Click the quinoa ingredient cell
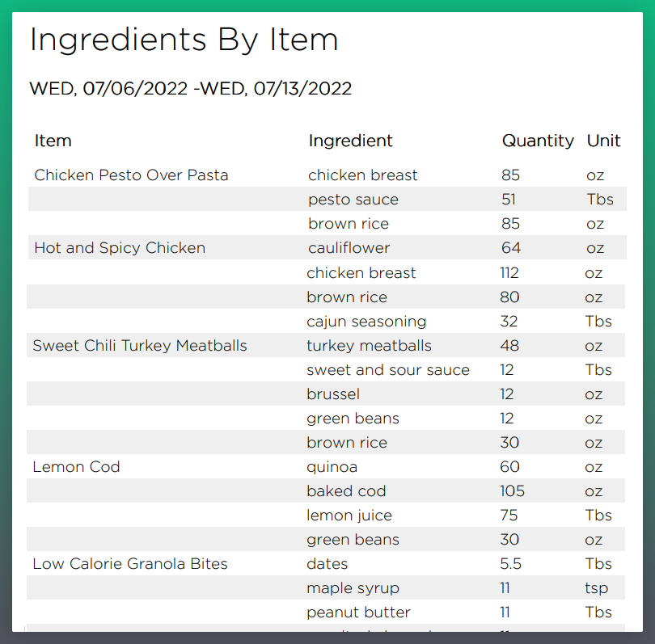This screenshot has height=644, width=655. [332, 467]
